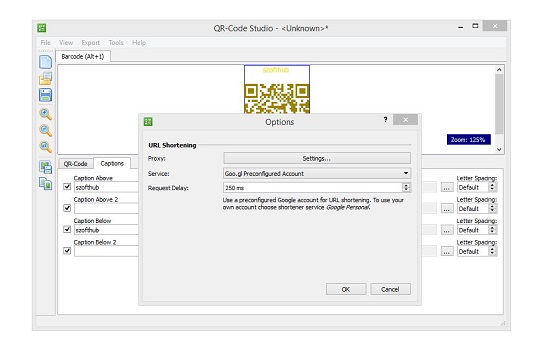Click the Letter Spacing Default field for Caption Above

[473, 187]
